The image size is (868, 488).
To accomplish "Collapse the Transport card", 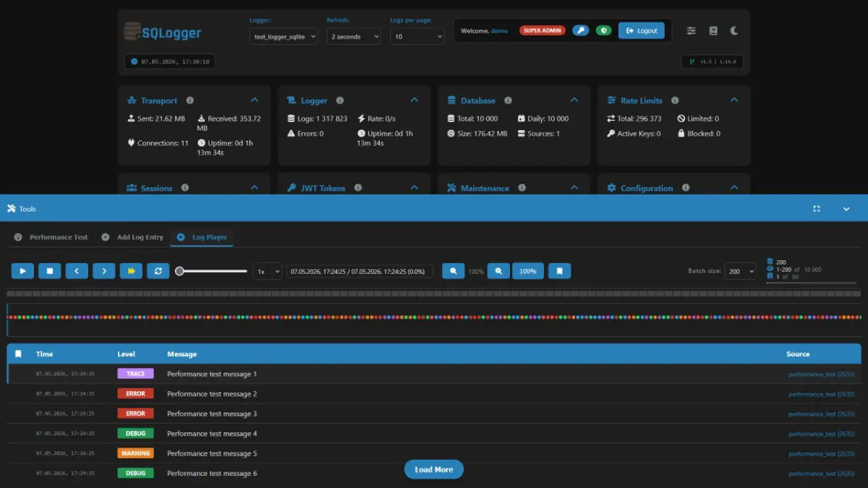I will pos(255,100).
